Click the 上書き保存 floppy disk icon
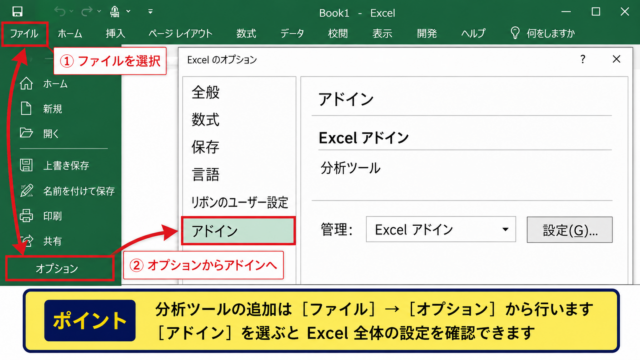This screenshot has height=360, width=640. (x=26, y=165)
